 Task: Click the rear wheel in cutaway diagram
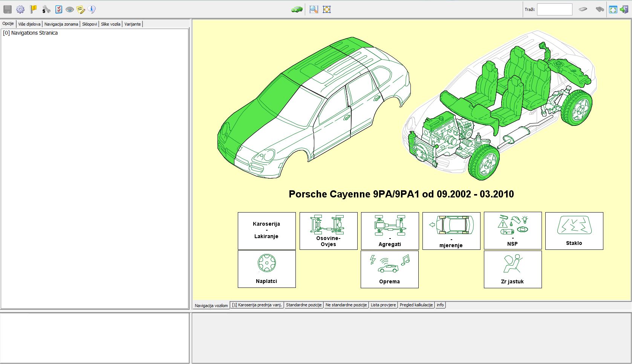(x=576, y=108)
